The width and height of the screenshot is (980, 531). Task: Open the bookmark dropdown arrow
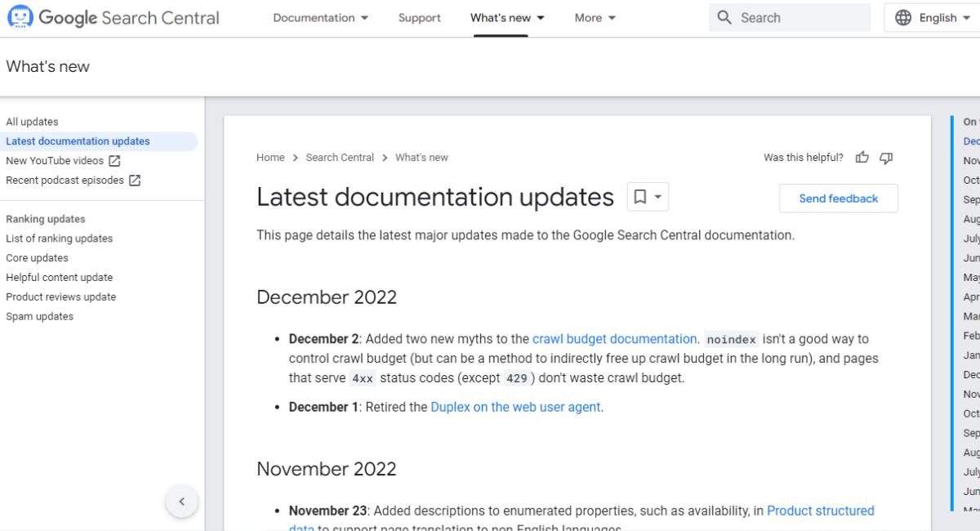(x=658, y=197)
